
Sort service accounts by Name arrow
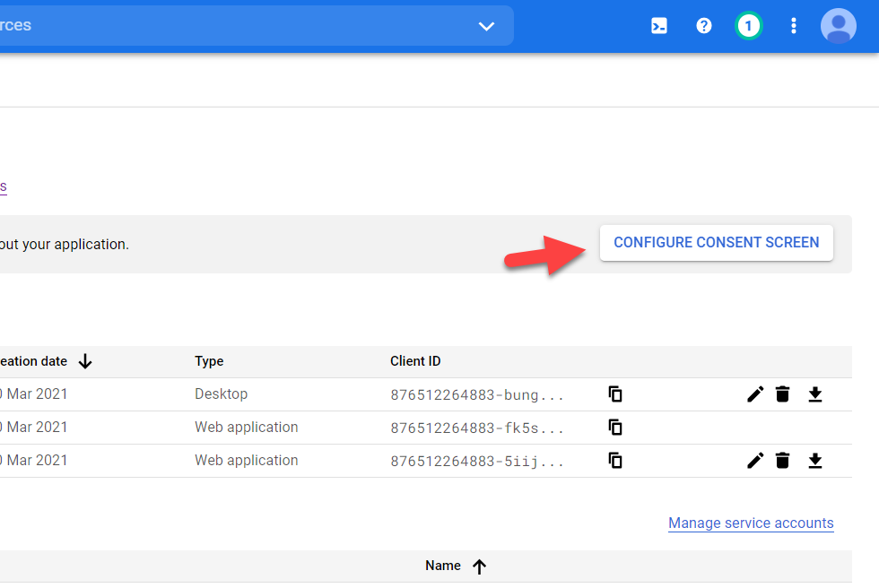pos(479,566)
